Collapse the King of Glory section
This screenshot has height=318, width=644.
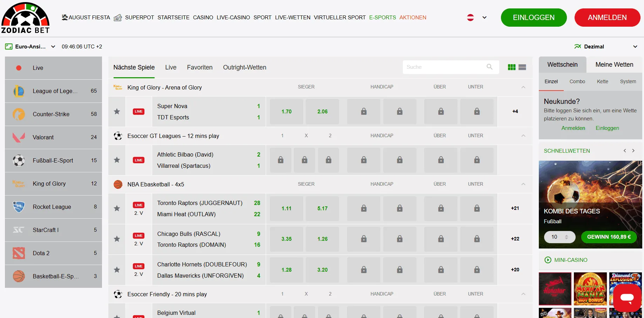pos(523,87)
